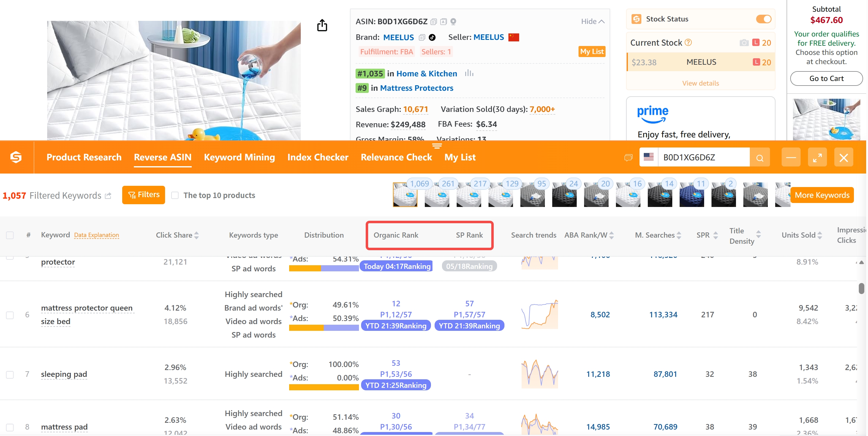Sort by SPR column arrows
The height and width of the screenshot is (436, 868).
pyautogui.click(x=716, y=235)
